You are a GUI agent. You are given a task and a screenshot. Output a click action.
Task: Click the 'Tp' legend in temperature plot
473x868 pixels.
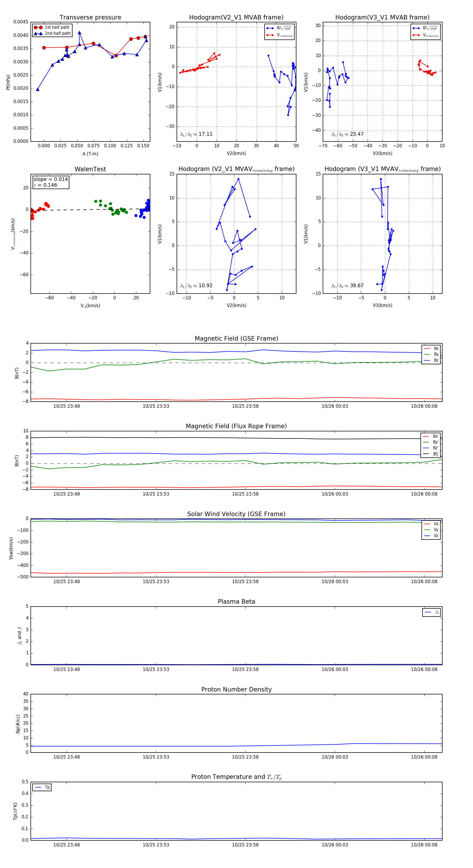(x=42, y=788)
